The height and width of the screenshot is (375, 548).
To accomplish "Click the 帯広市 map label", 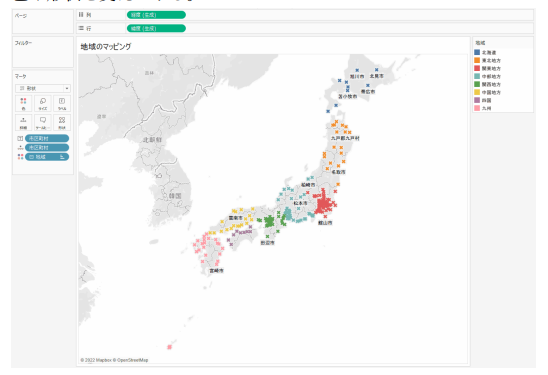I will click(x=368, y=91).
